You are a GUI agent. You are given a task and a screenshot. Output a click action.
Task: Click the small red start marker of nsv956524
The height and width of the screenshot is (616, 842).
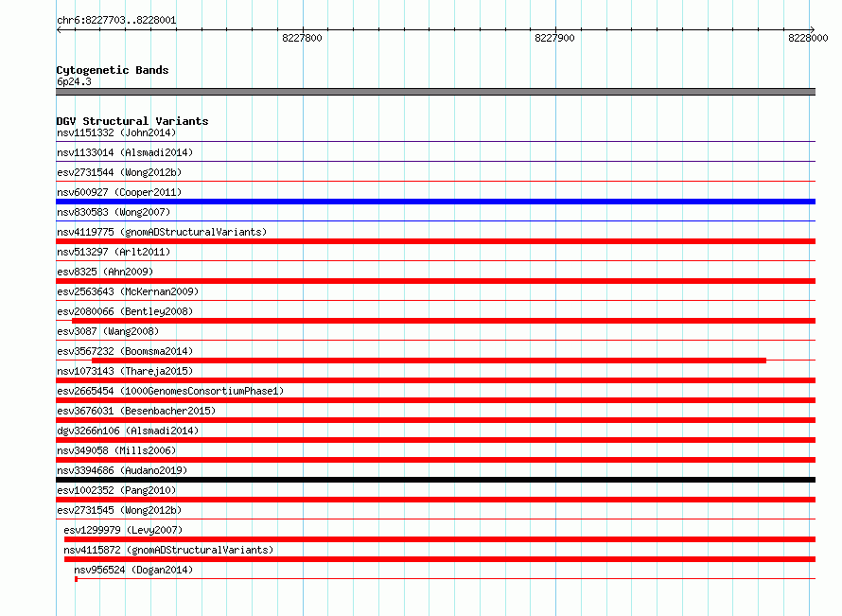pos(77,579)
